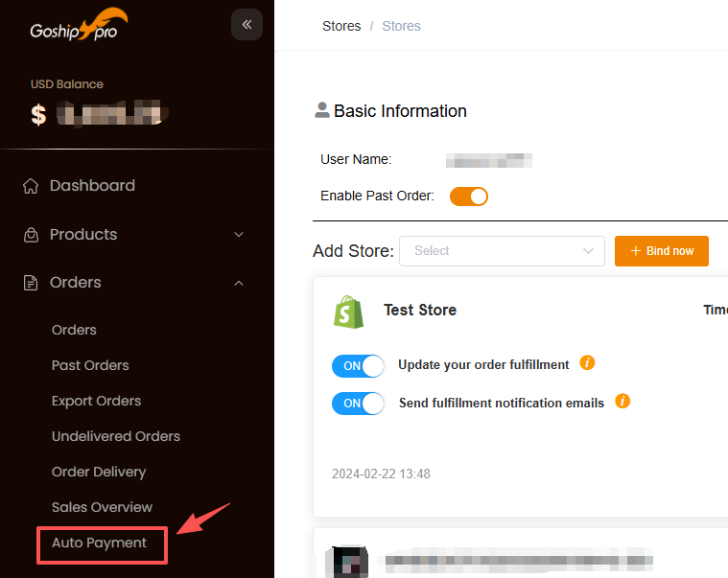728x578 pixels.
Task: Collapse sidebar with double-chevron button
Action: tap(247, 25)
